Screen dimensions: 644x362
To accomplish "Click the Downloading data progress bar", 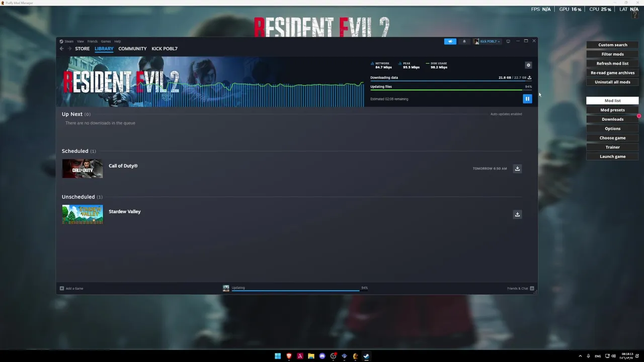I will point(451,81).
